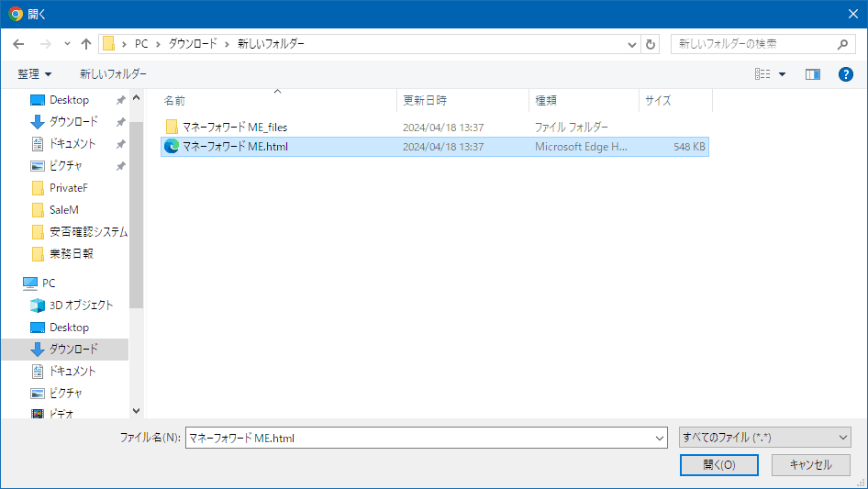
Task: Toggle the preview pane icon
Action: tap(812, 74)
